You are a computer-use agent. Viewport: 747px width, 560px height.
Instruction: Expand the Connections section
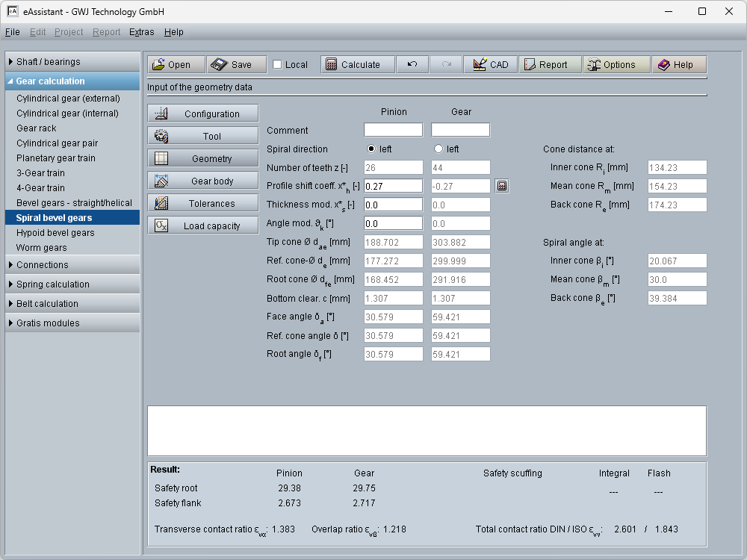click(x=72, y=265)
